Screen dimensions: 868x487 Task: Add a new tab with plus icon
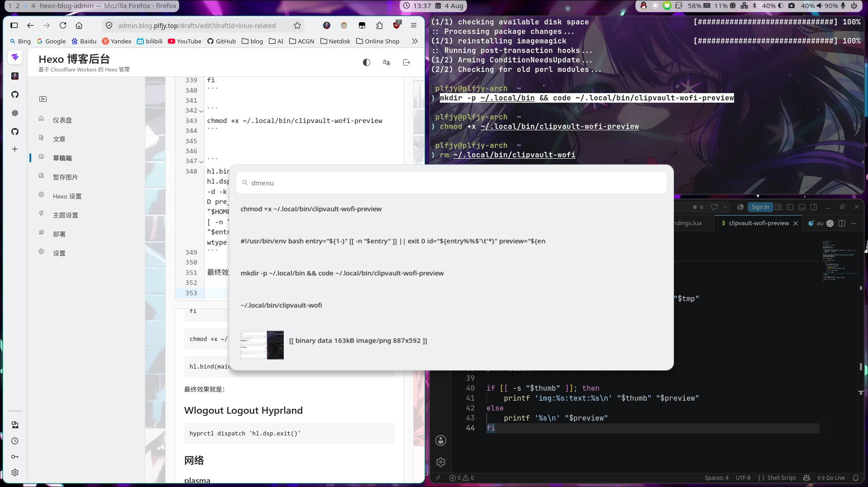(x=15, y=149)
